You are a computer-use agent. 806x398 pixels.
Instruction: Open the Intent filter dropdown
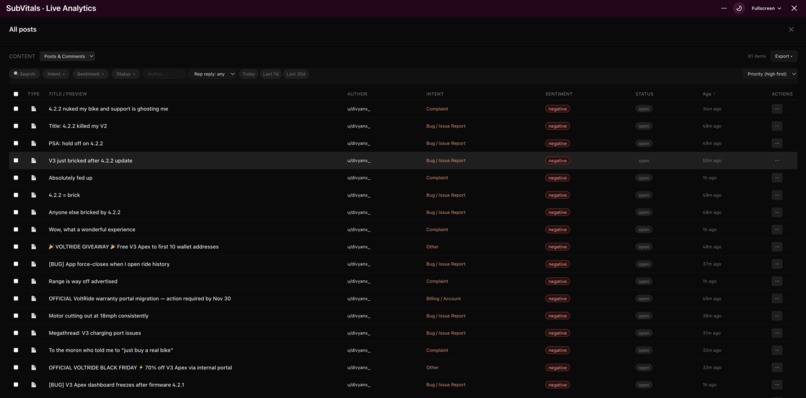tap(56, 74)
